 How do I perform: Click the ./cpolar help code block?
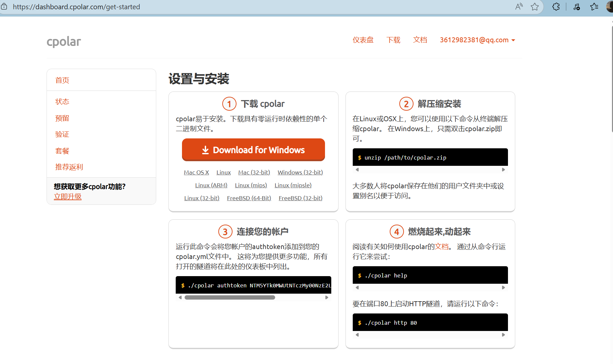pos(430,275)
